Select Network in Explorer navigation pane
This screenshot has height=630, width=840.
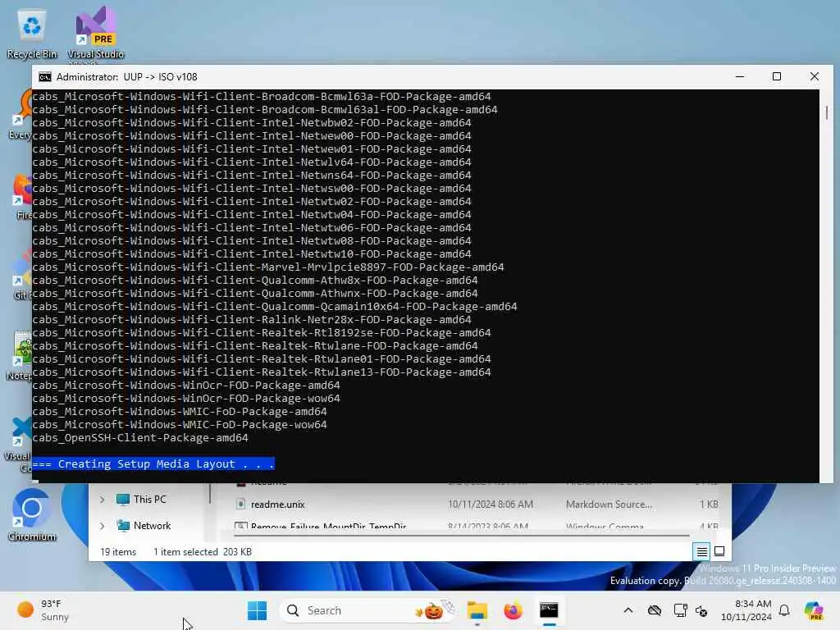(x=152, y=526)
